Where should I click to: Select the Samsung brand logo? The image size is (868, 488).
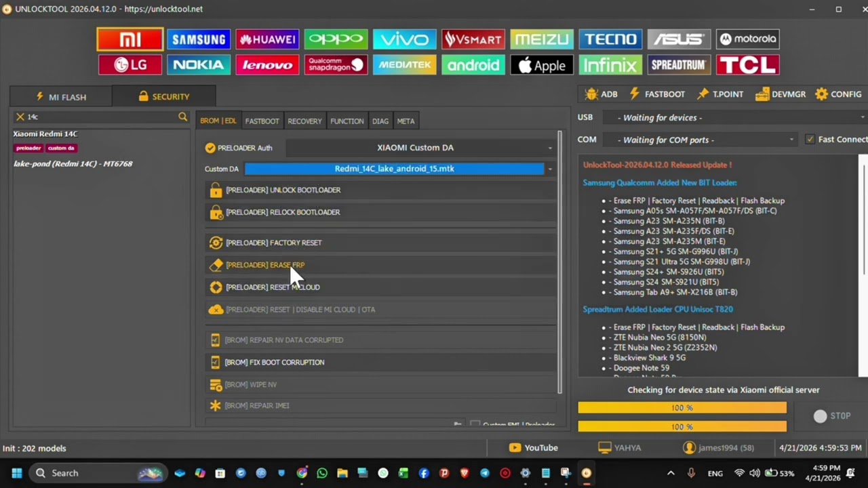coord(199,39)
